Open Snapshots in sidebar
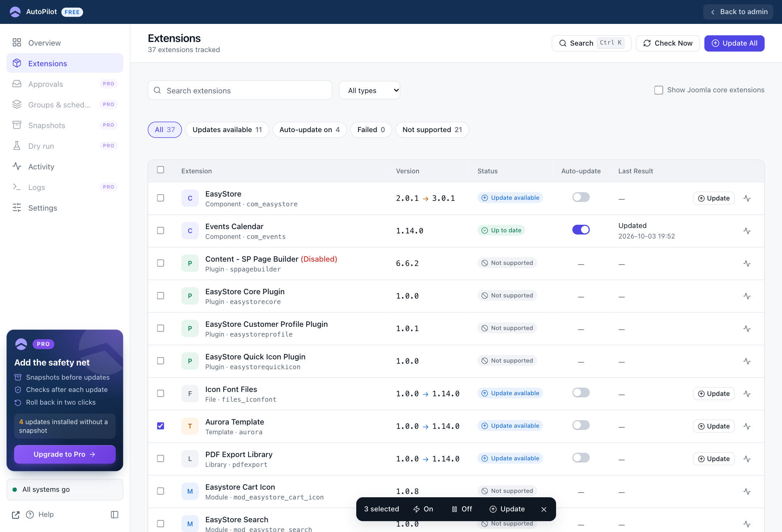Image resolution: width=782 pixels, height=532 pixels. (65, 125)
